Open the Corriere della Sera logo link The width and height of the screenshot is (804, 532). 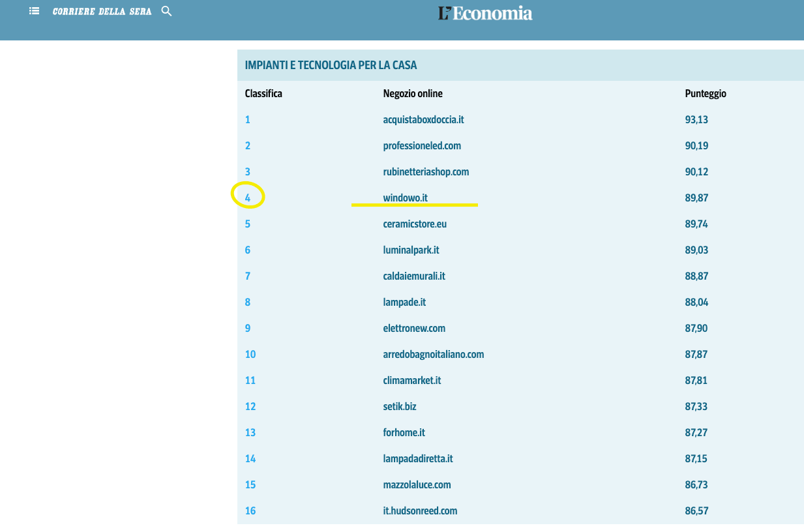coord(102,12)
